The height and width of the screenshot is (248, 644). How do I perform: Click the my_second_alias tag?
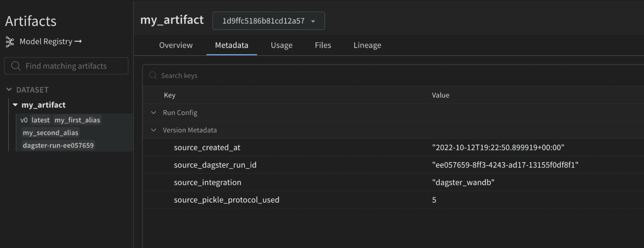(x=51, y=133)
